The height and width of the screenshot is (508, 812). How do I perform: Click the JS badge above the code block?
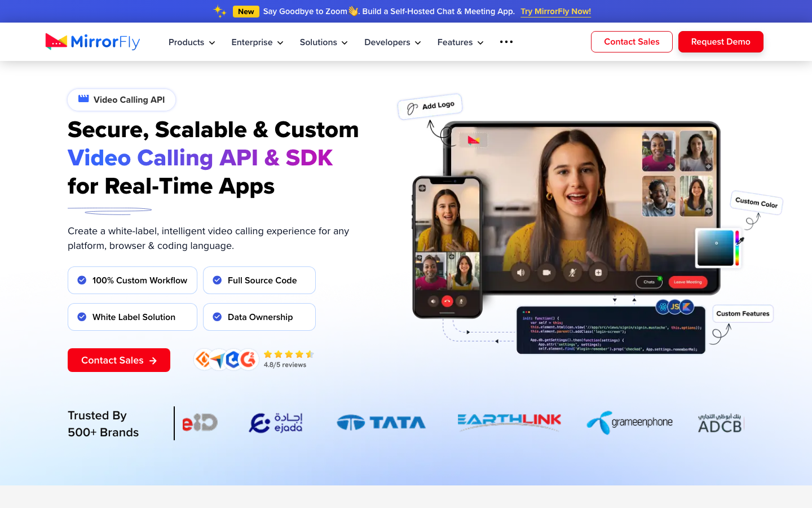tap(675, 307)
